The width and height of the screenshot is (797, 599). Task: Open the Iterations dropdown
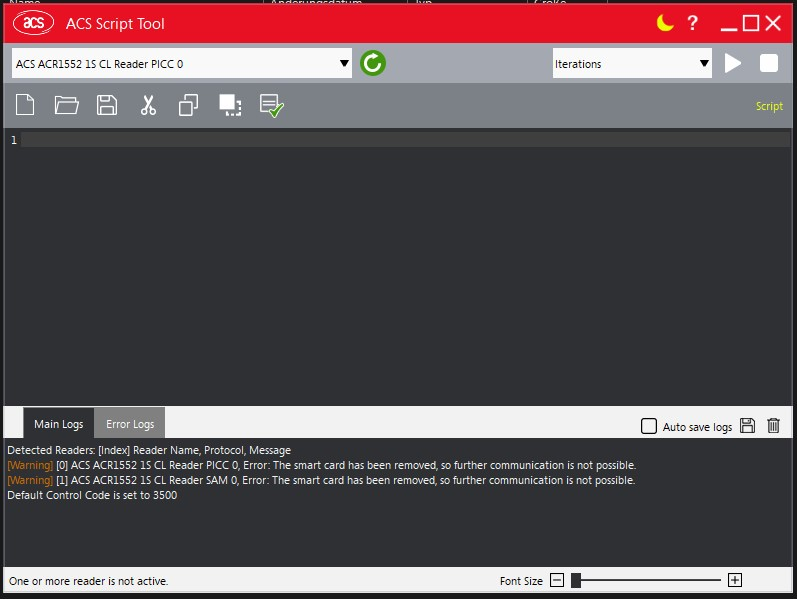[632, 64]
